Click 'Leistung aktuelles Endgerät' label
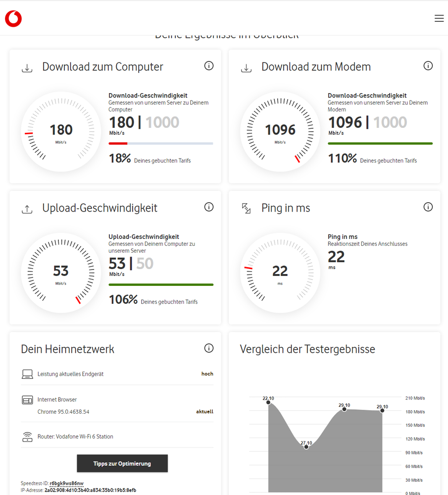Image resolution: width=448 pixels, height=495 pixels. click(x=70, y=374)
